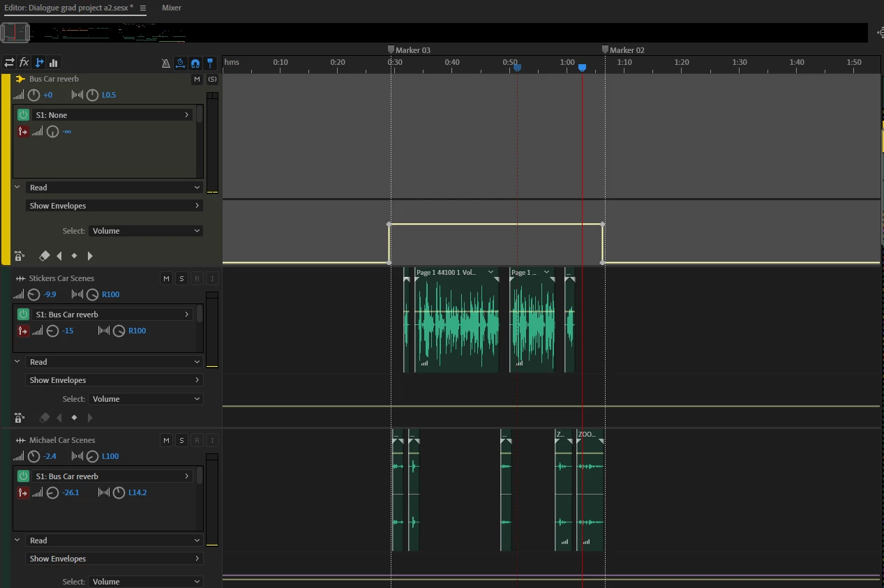The width and height of the screenshot is (884, 588).
Task: Open Michael S1: Bus Car reverb dropdown
Action: tap(112, 476)
